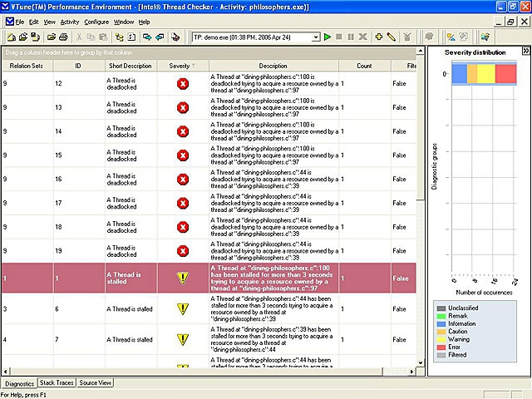Click the red bar segment in severity chart
Screen dimensions: 532x399
506,74
